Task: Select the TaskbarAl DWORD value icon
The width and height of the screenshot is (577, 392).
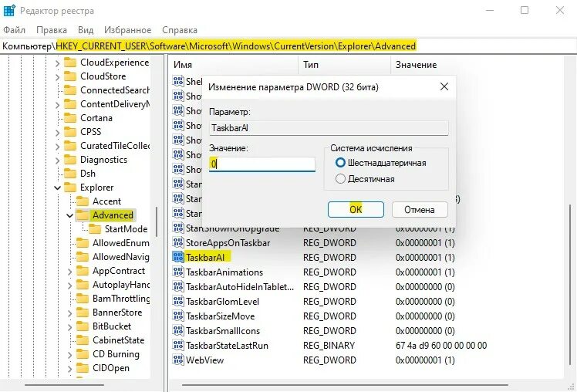Action: tap(178, 257)
